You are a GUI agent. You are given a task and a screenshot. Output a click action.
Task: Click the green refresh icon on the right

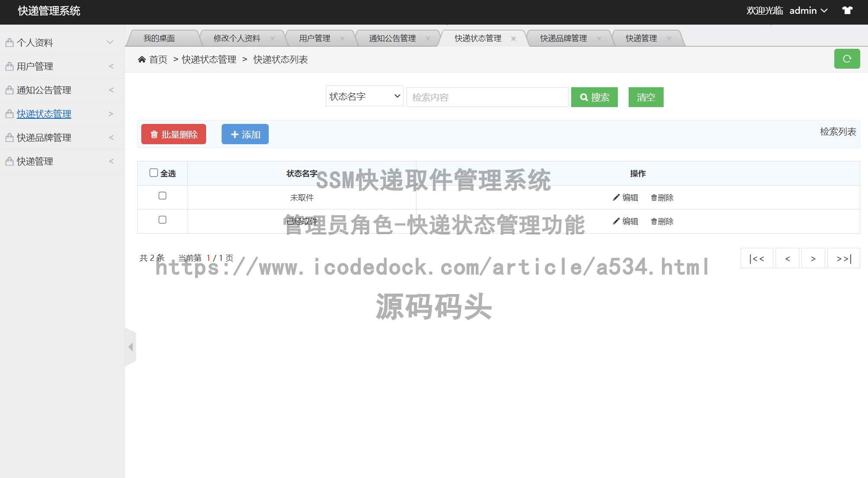[846, 59]
